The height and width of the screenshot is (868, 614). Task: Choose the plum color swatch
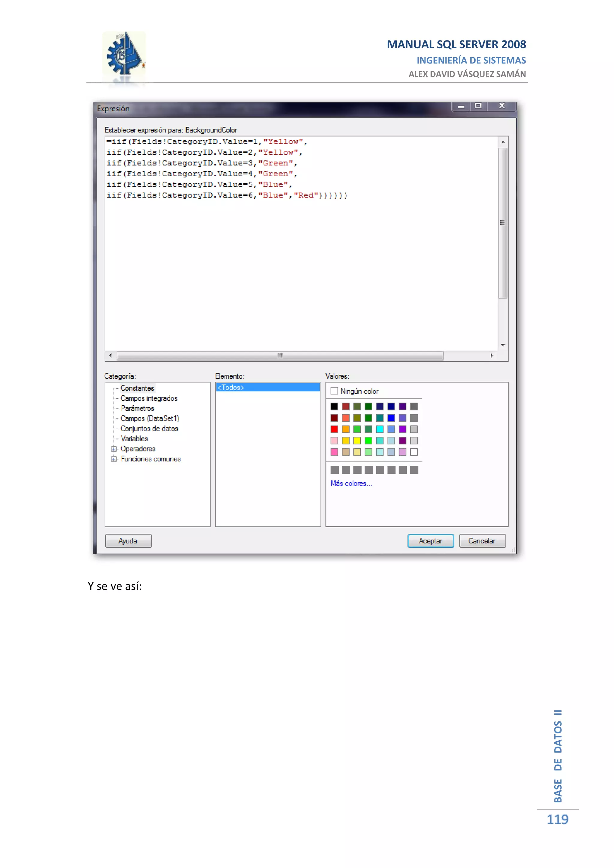(x=402, y=452)
